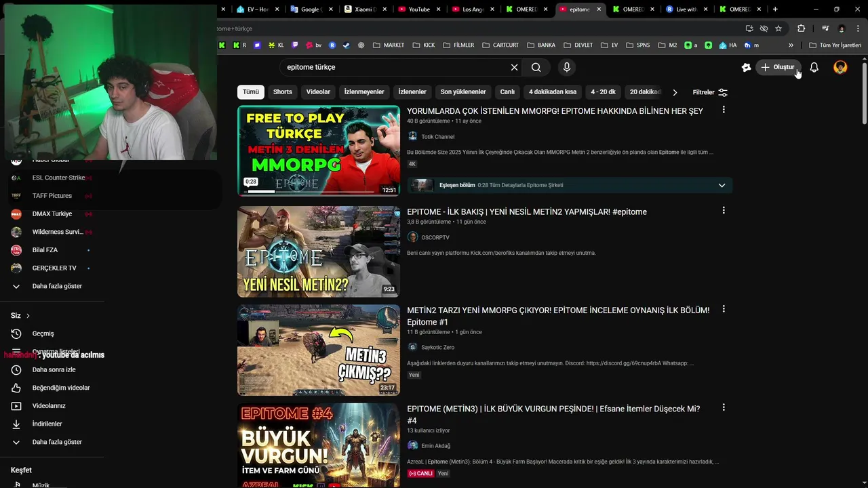Image resolution: width=868 pixels, height=488 pixels.
Task: Open the FİLMLER bookmark folder
Action: (x=458, y=45)
